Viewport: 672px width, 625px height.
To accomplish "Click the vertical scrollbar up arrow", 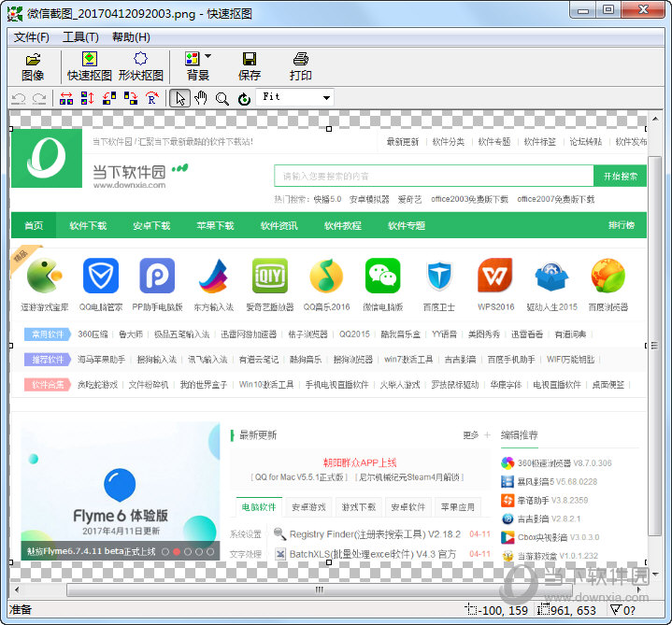I will coord(655,119).
